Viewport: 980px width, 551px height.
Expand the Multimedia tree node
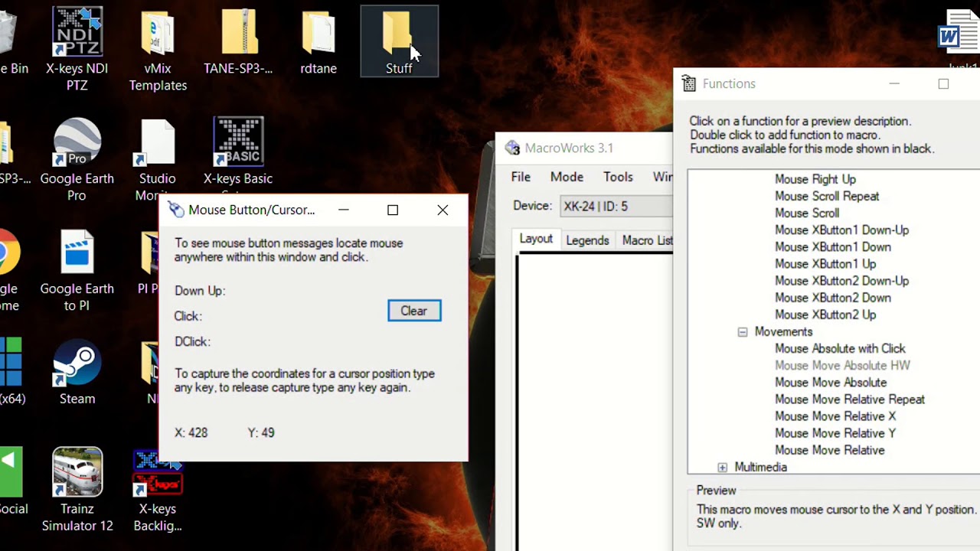(x=722, y=468)
